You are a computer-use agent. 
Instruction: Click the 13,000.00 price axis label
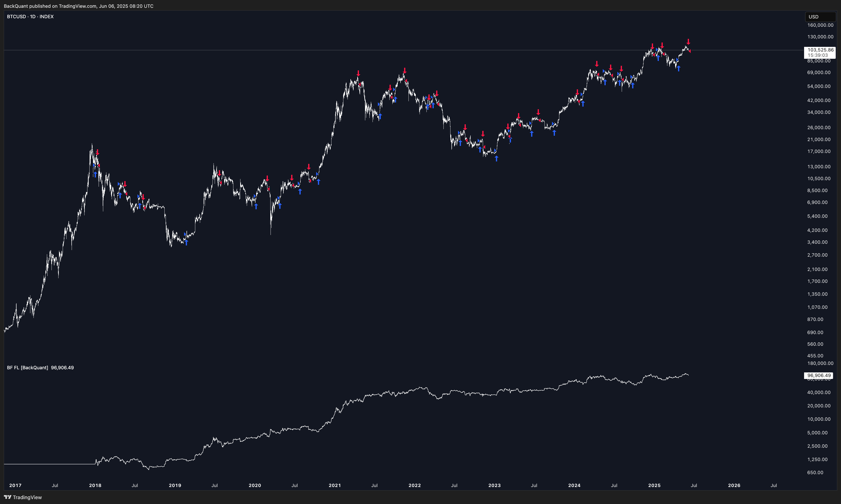819,166
